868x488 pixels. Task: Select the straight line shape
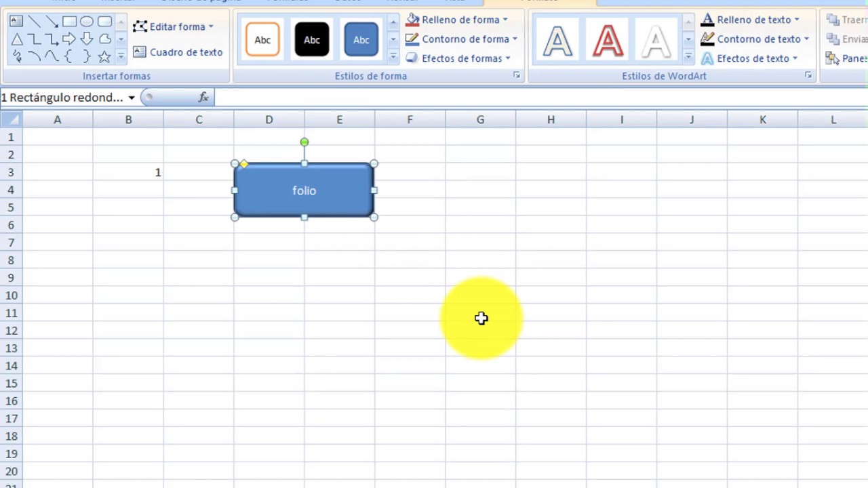click(34, 21)
